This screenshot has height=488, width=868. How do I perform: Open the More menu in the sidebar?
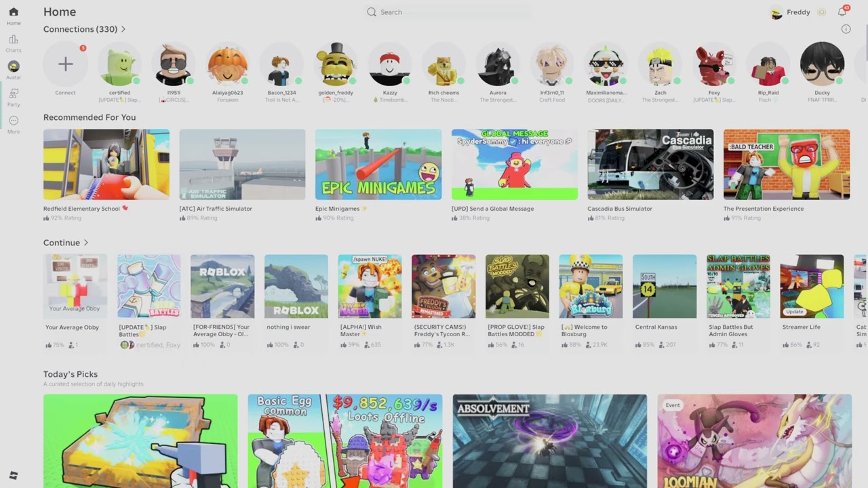(x=14, y=124)
